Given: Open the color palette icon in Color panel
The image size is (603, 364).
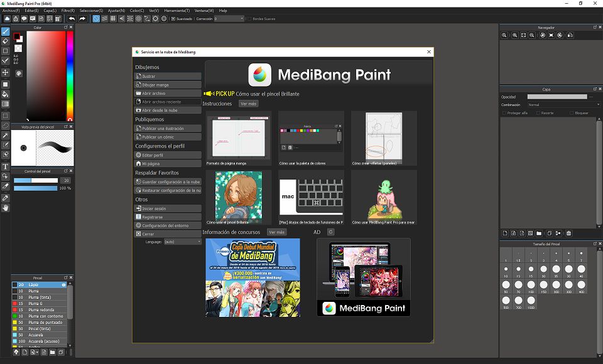Looking at the screenshot, I should 19,73.
